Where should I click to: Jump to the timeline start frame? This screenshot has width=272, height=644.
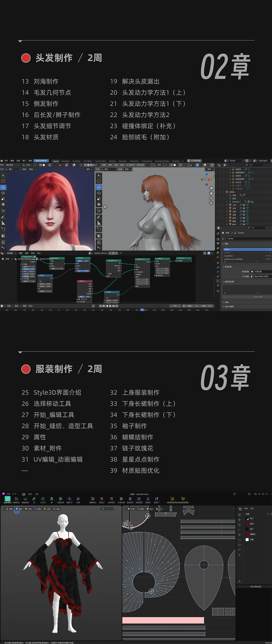click(x=100, y=306)
